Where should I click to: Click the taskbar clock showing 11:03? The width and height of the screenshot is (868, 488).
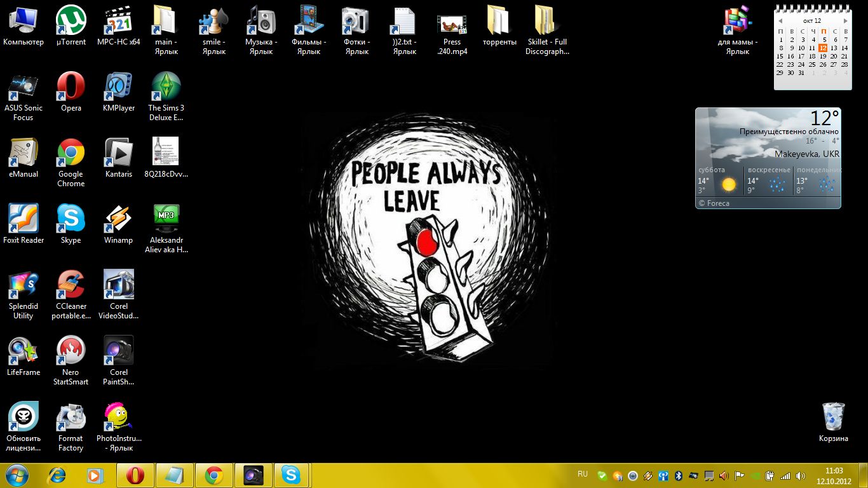pyautogui.click(x=834, y=476)
